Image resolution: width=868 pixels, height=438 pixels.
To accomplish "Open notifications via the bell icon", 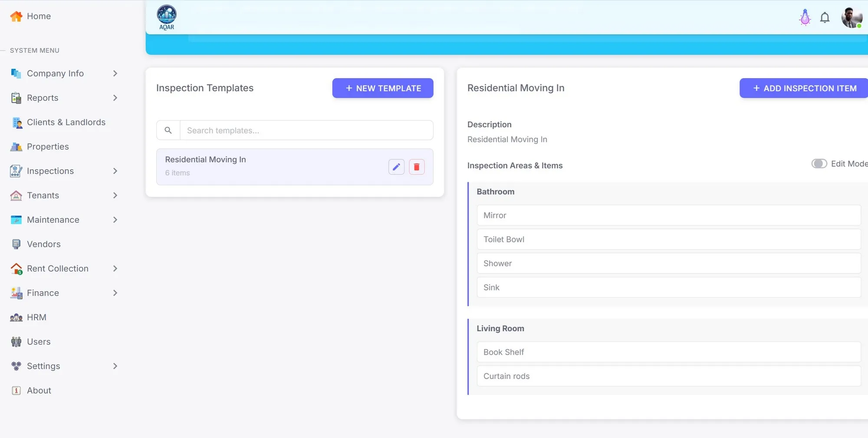I will coord(825,17).
